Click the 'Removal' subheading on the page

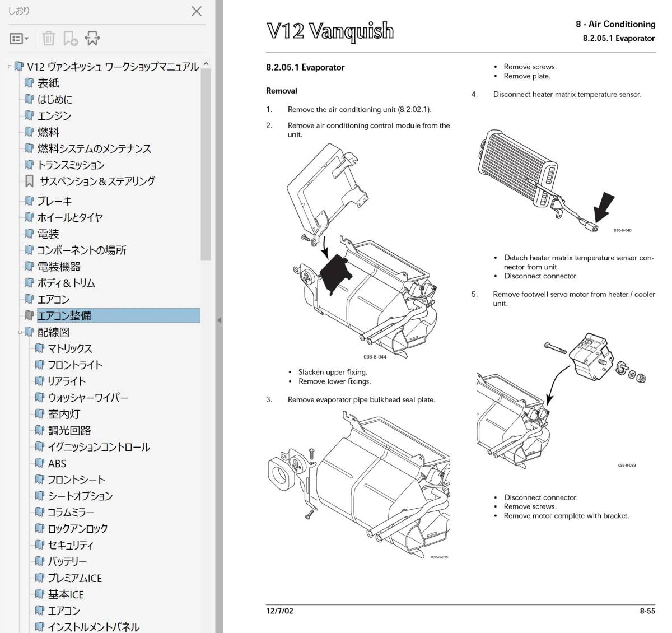282,91
